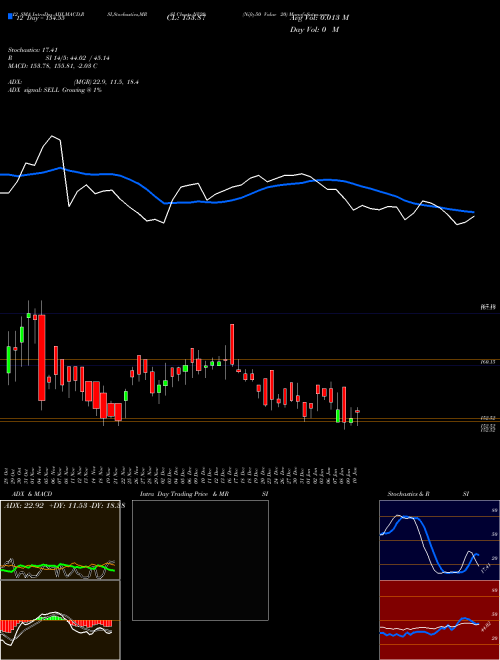Click the red RSI chart panel
Screen dimensions: 500x660
(439, 620)
